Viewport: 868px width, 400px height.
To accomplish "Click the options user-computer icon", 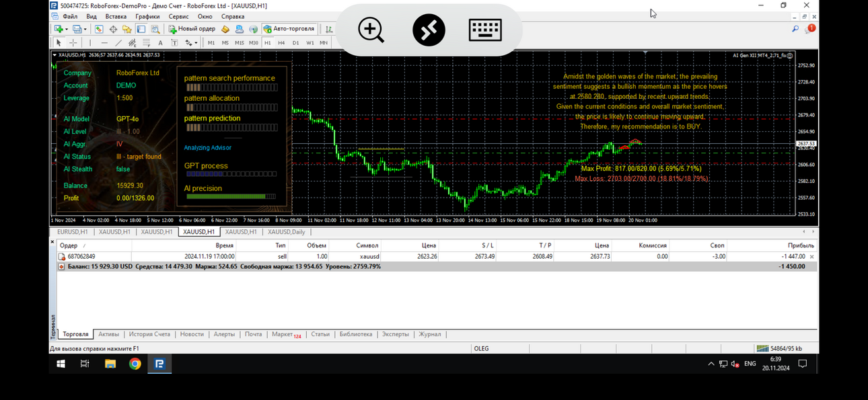I will coord(239,29).
